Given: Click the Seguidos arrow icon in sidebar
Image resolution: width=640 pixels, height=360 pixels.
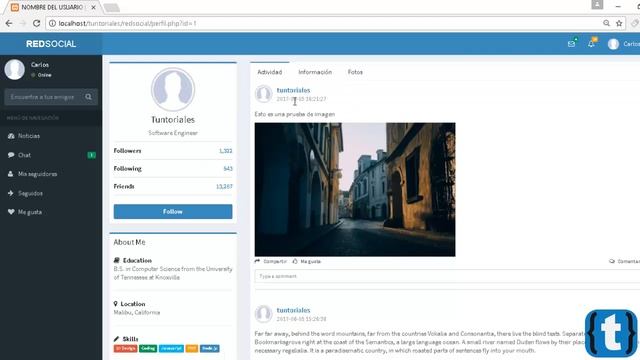Looking at the screenshot, I should (x=11, y=193).
